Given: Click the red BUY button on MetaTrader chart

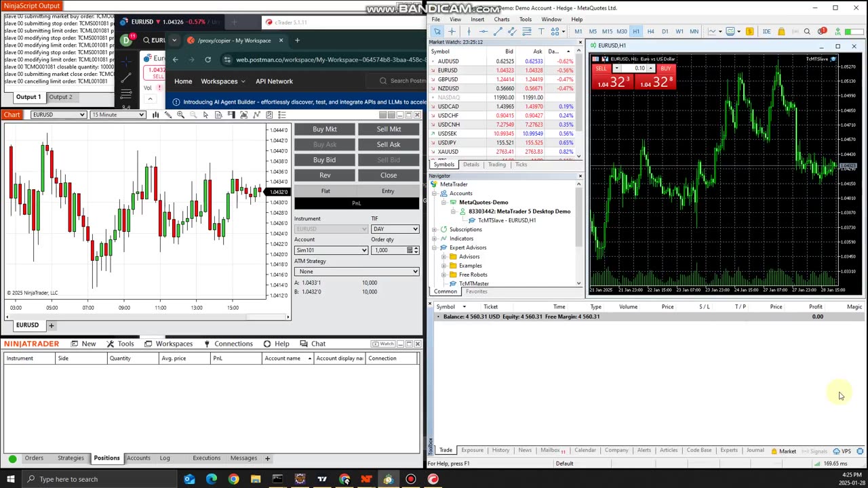Looking at the screenshot, I should pyautogui.click(x=654, y=78).
